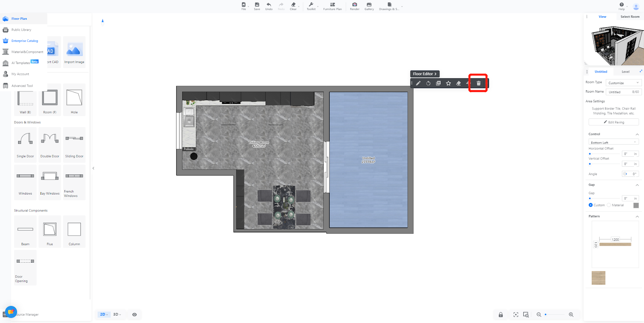Open the Floor Plan sidebar menu
Viewport: 644px width, 323px height.
tap(24, 19)
